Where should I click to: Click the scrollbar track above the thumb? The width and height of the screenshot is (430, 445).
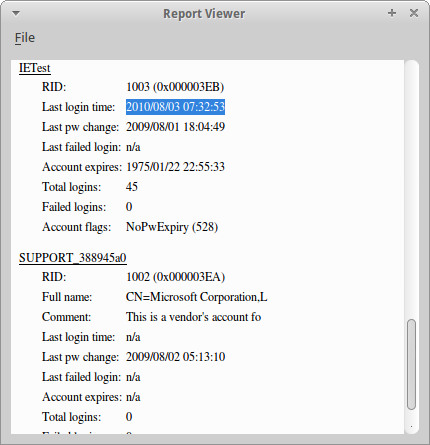[x=412, y=190]
